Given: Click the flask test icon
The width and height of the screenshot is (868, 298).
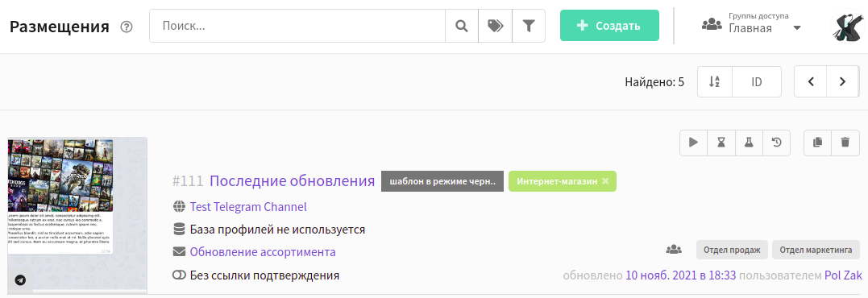Looking at the screenshot, I should click(x=749, y=143).
